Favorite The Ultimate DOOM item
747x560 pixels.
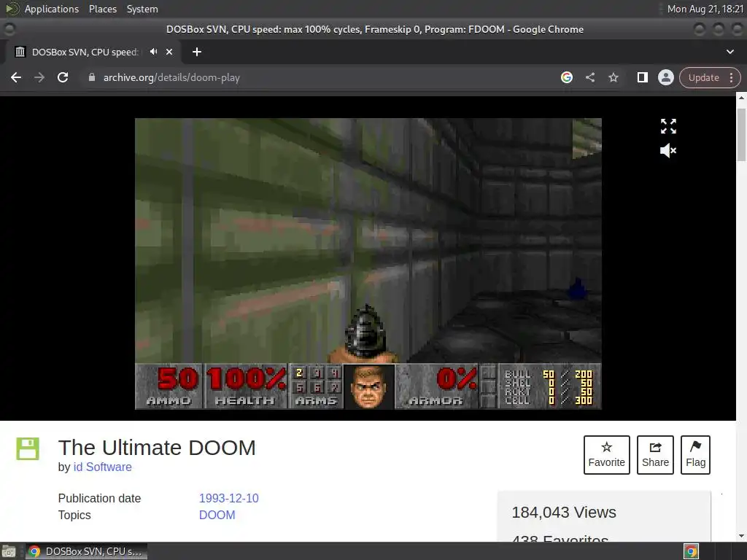click(606, 455)
